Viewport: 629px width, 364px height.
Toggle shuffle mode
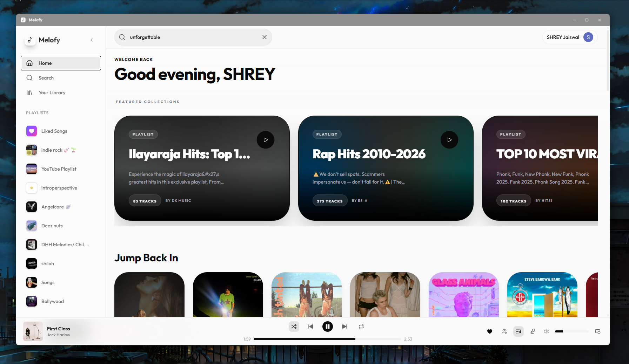(x=294, y=327)
